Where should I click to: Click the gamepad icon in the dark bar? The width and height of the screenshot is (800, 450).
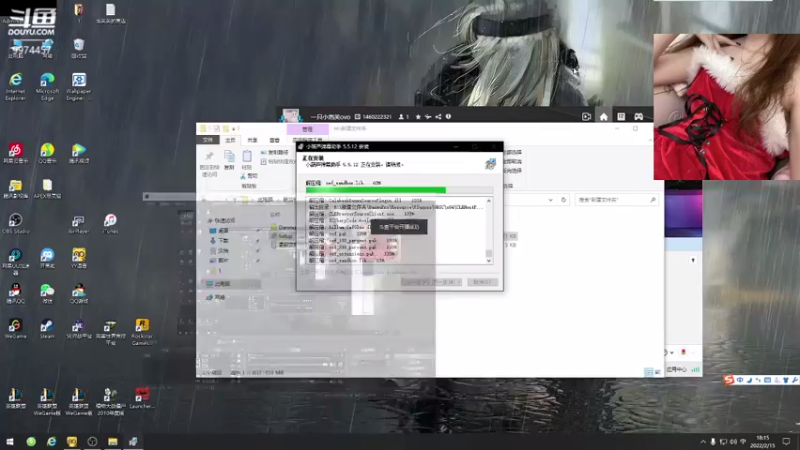click(638, 116)
